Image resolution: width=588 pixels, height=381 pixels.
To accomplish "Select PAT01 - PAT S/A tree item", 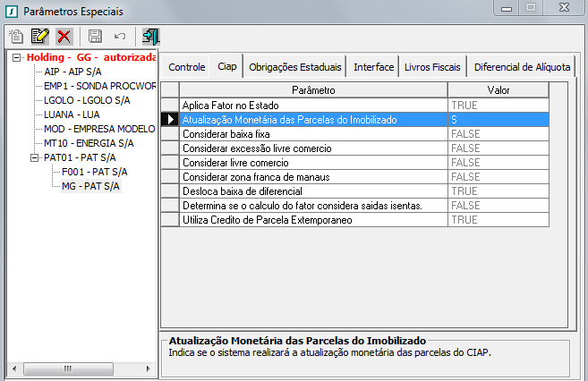I will click(80, 157).
